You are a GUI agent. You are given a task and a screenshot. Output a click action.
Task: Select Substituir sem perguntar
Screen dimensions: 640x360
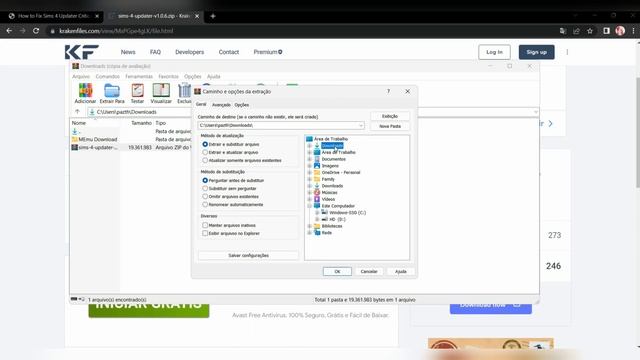[x=205, y=189]
